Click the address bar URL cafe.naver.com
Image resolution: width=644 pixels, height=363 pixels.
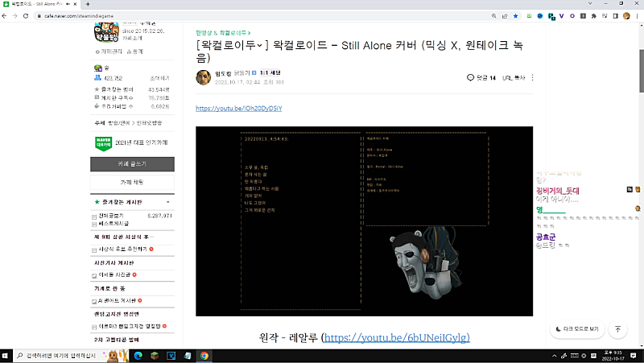pos(79,16)
